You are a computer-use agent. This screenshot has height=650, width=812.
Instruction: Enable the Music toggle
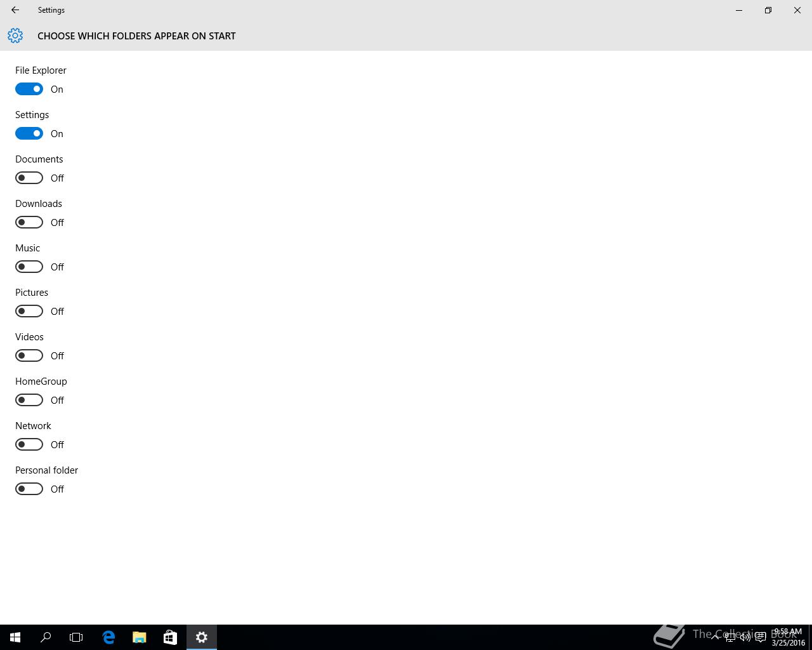pos(29,267)
